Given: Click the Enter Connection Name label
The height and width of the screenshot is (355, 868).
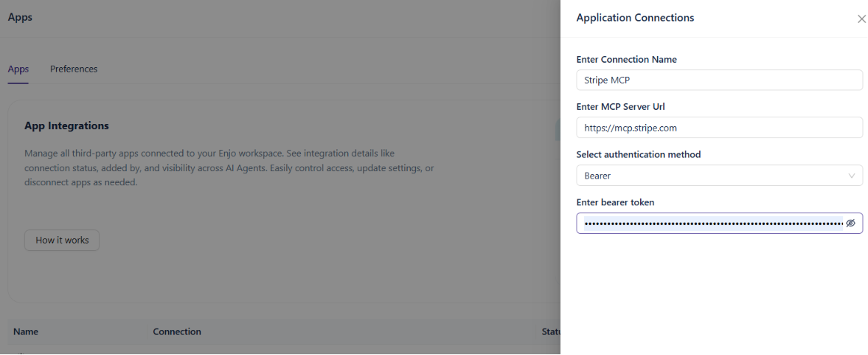Looking at the screenshot, I should (x=626, y=59).
